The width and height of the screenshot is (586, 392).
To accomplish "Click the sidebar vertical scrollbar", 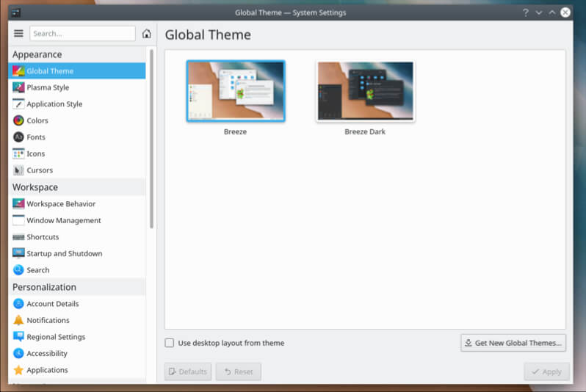I will pyautogui.click(x=151, y=138).
